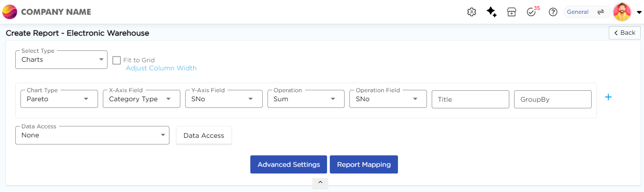Image resolution: width=644 pixels, height=192 pixels.
Task: Open the settings gear icon
Action: [x=472, y=12]
